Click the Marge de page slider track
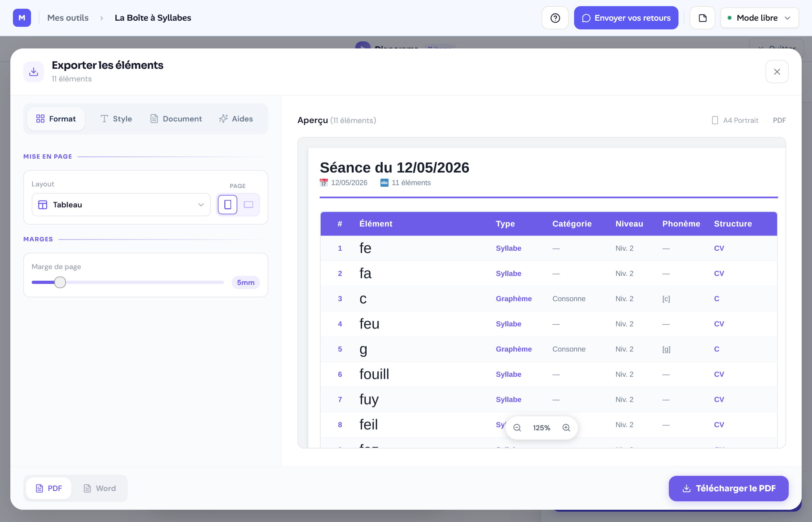812x522 pixels. 128,282
